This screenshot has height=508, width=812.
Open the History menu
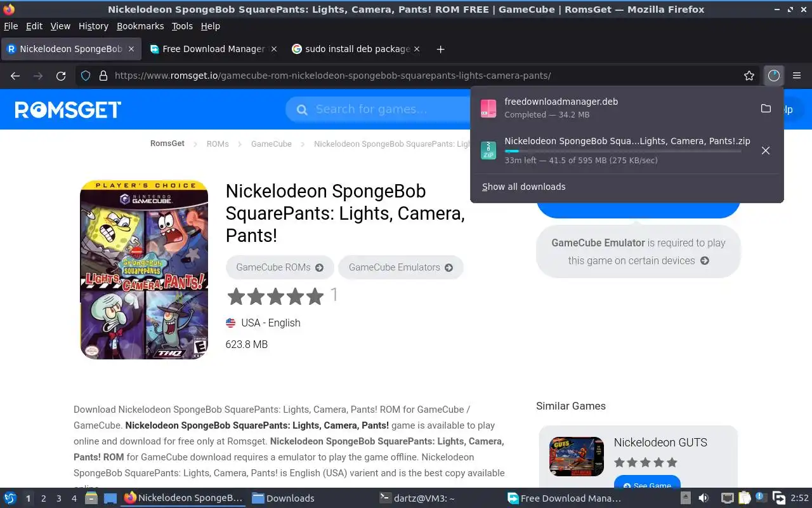coord(93,26)
